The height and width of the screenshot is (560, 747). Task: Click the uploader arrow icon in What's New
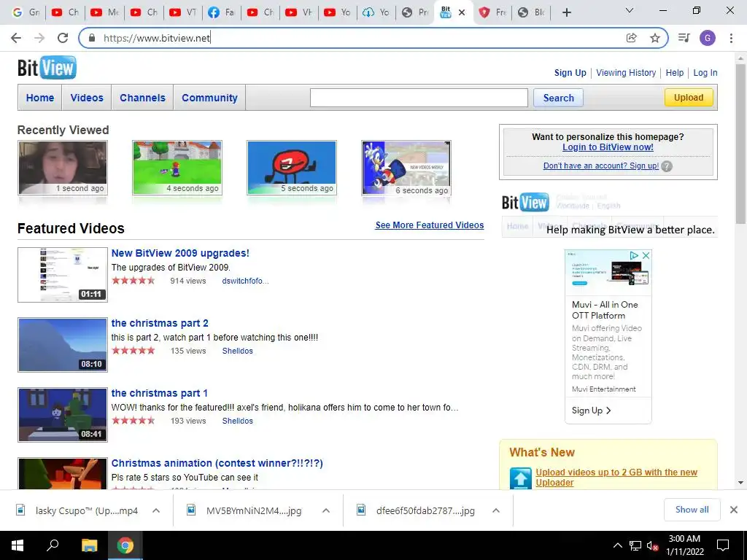[521, 478]
